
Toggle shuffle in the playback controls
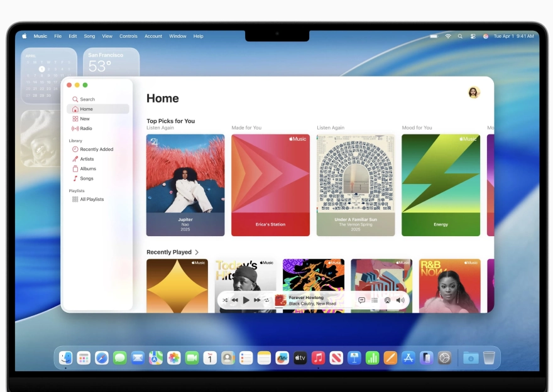(224, 300)
